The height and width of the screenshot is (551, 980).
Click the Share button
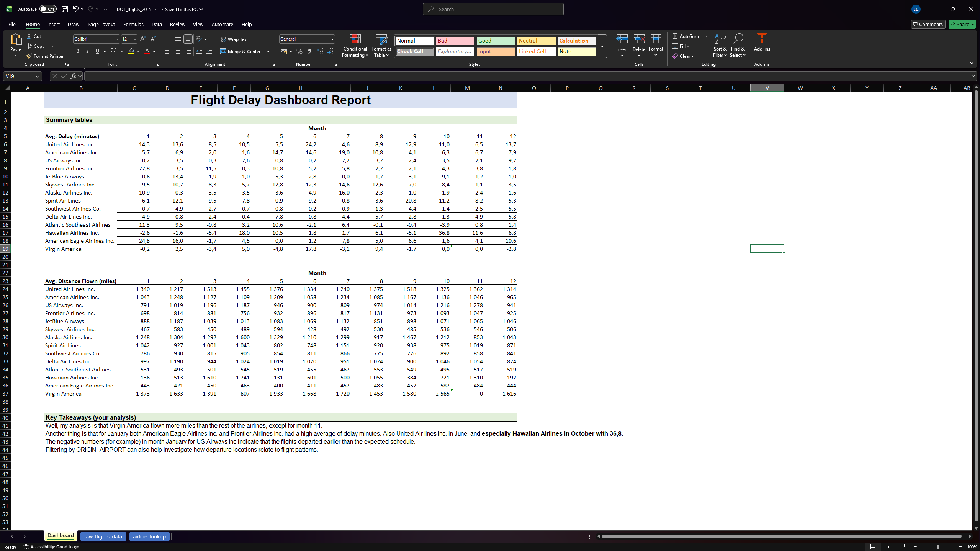coord(962,24)
